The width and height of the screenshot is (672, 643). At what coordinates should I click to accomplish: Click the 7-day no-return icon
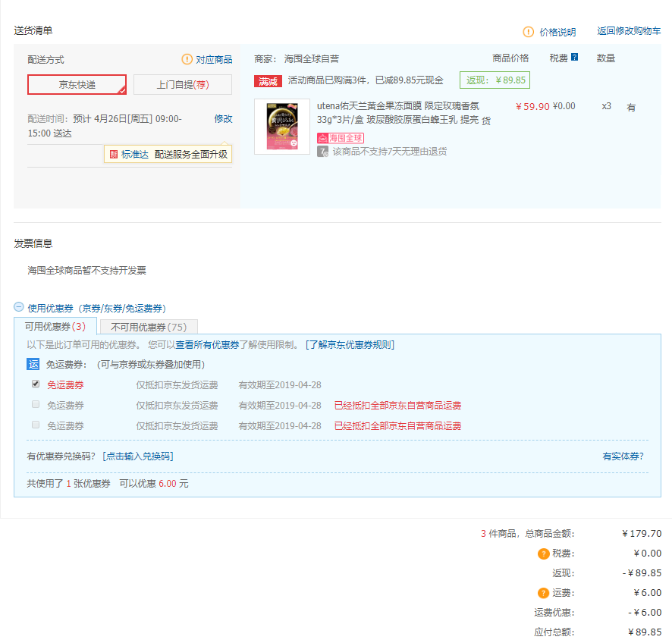[x=322, y=152]
